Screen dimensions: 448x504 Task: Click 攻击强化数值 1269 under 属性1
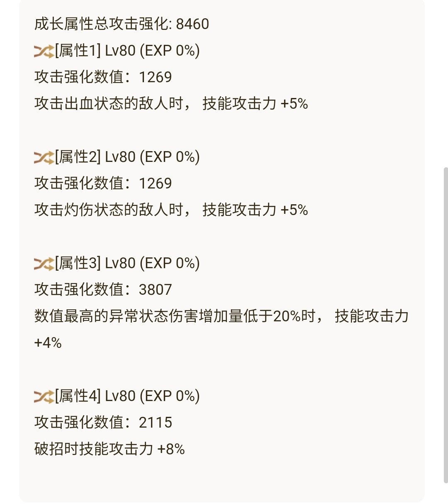103,77
